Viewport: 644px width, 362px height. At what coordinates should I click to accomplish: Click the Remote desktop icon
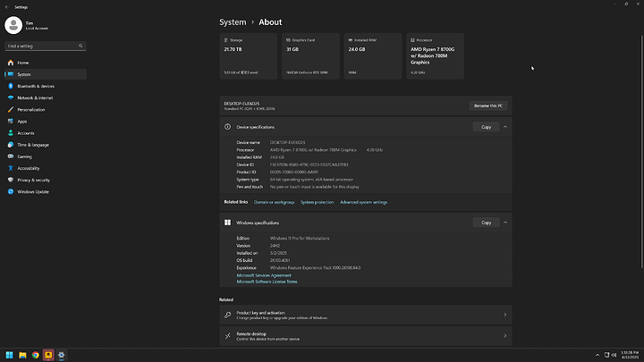pyautogui.click(x=227, y=336)
